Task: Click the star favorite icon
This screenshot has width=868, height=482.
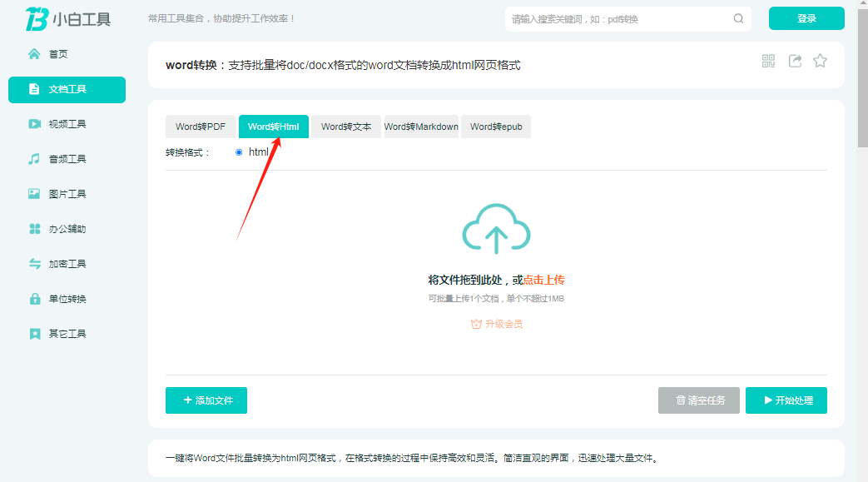Action: click(x=821, y=61)
